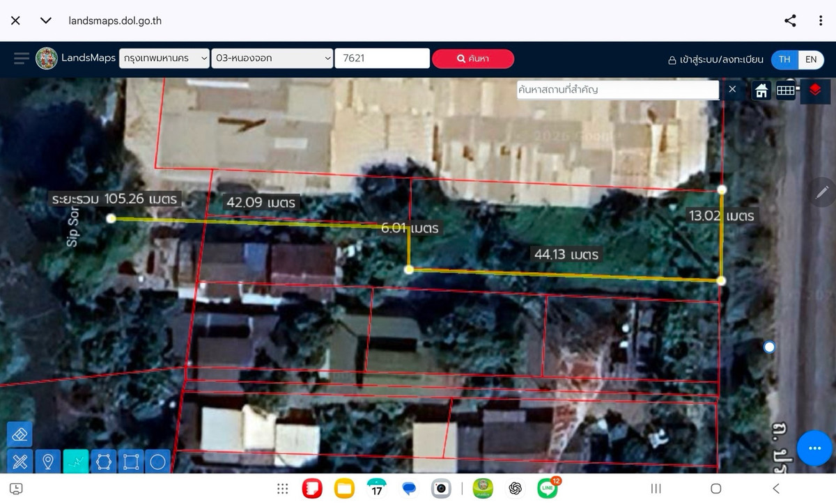Select the polygon area drawing tool
Screen dimensions: 836x504
point(104,462)
